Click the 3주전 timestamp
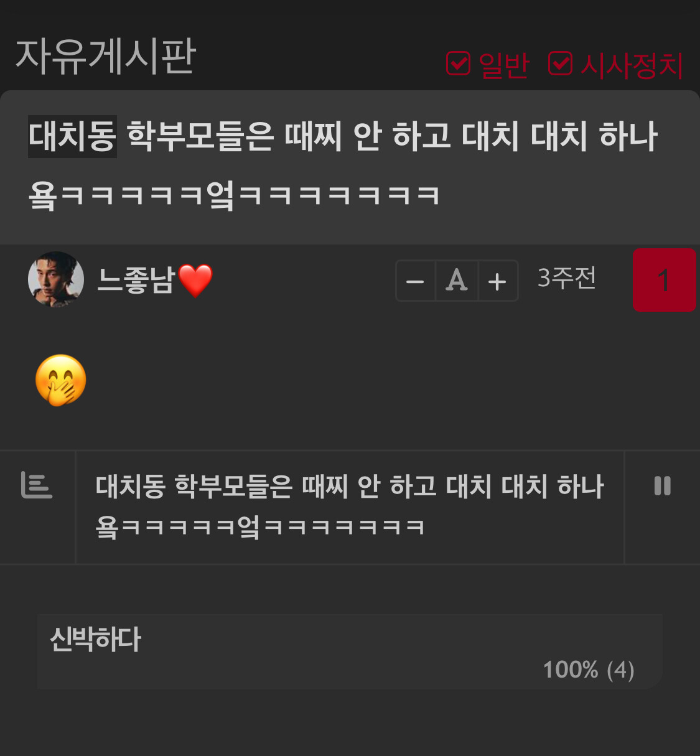The image size is (700, 756). 567,278
